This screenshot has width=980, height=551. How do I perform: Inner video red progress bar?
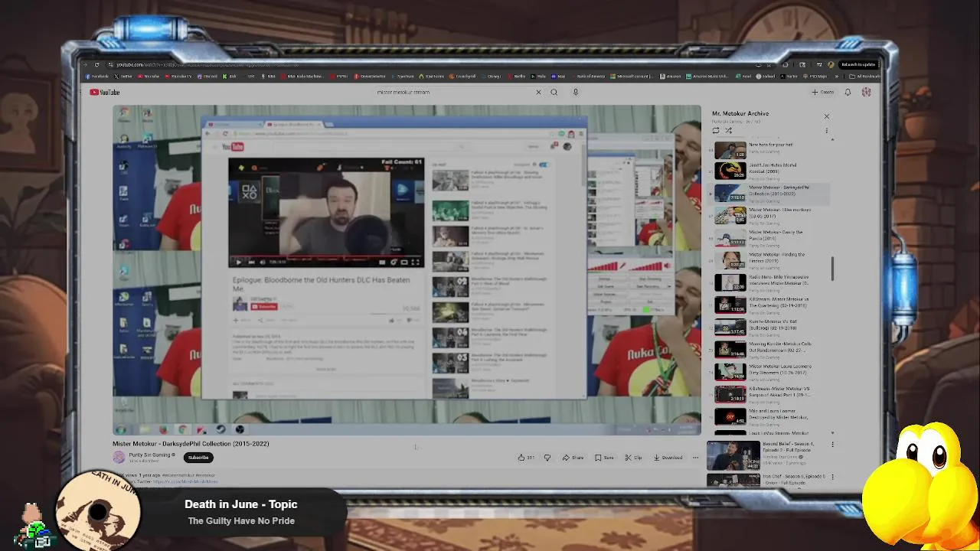point(326,256)
